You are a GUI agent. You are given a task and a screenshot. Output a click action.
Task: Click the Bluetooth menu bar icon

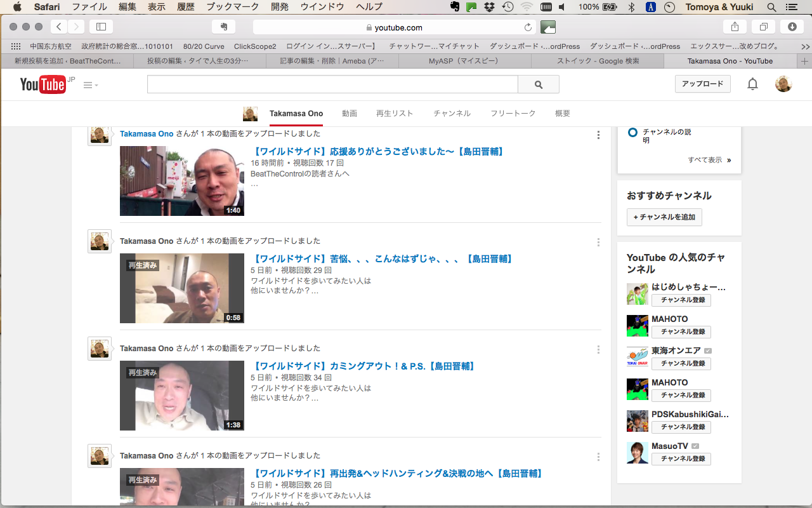coord(631,7)
